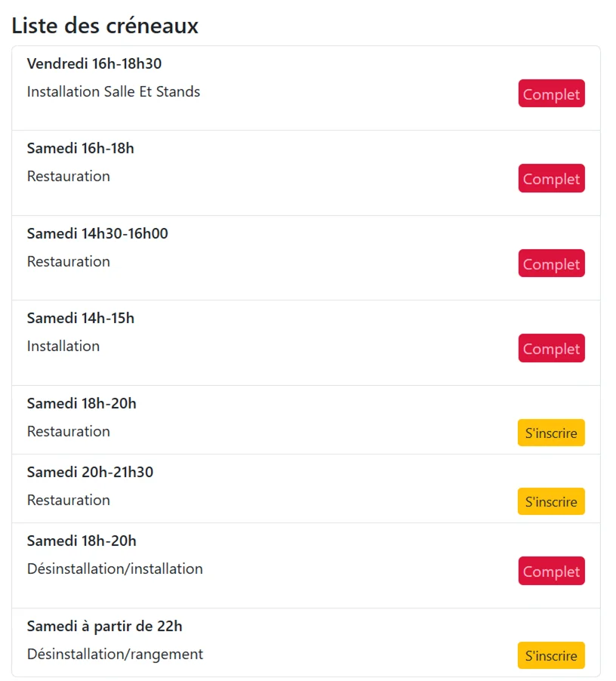Click the Liste des créneaux heading

[105, 25]
